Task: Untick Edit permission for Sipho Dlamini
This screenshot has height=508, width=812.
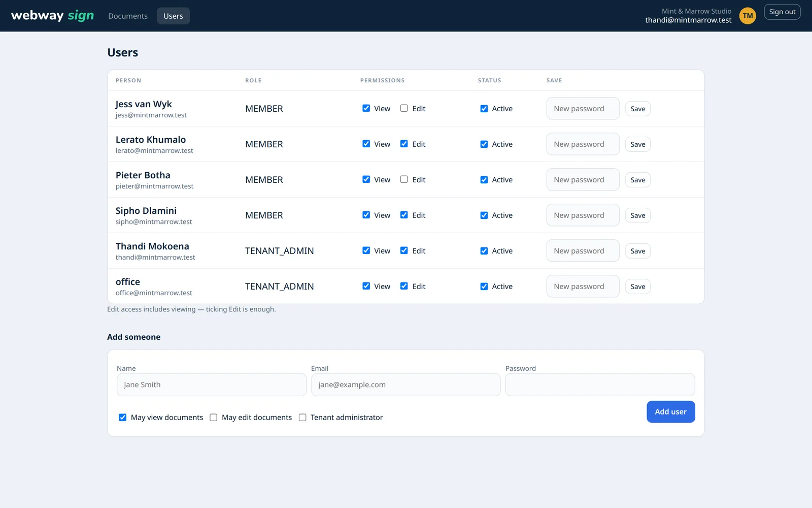Action: [404, 215]
